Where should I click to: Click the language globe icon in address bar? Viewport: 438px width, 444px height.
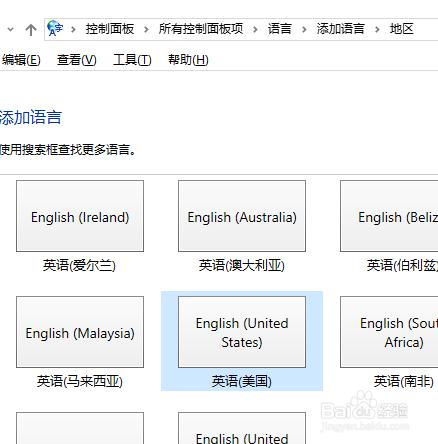pos(55,29)
